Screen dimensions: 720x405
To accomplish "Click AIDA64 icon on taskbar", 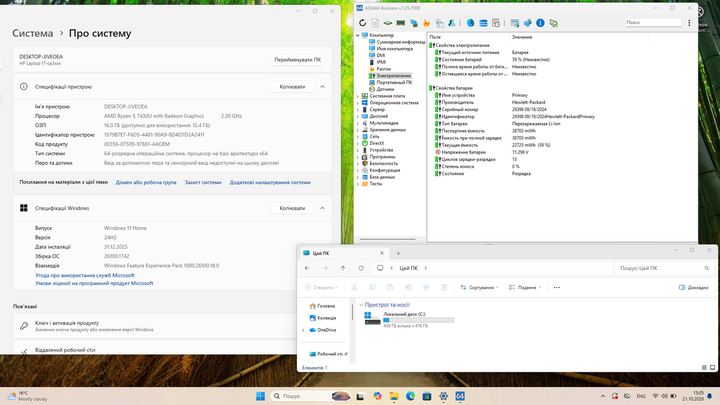I will [x=460, y=396].
